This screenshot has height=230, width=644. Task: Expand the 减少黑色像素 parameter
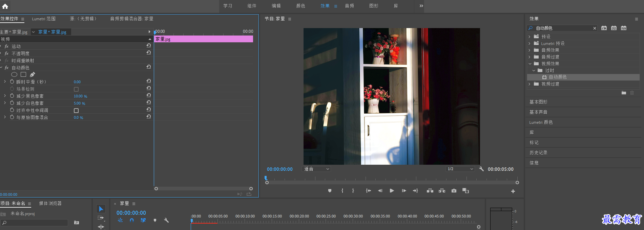5,96
